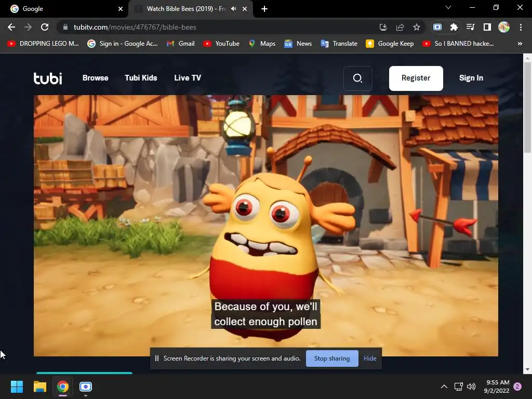Click the browser forward arrow
Viewport: 532px width, 399px height.
click(28, 27)
